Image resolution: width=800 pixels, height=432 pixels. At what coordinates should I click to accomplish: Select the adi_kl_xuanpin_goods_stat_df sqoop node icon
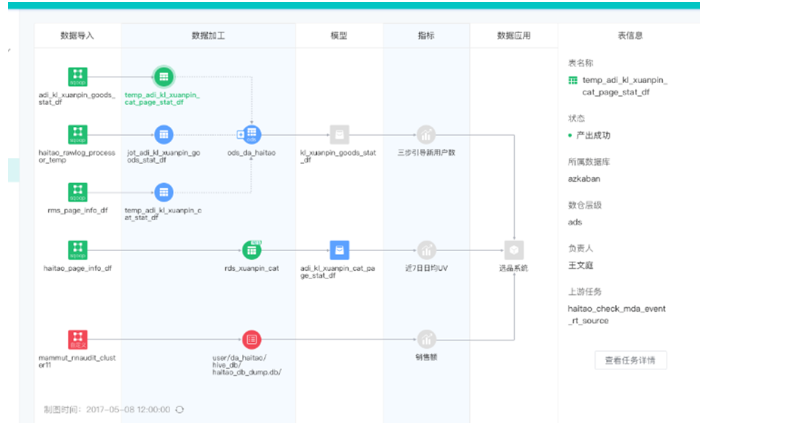(x=78, y=77)
